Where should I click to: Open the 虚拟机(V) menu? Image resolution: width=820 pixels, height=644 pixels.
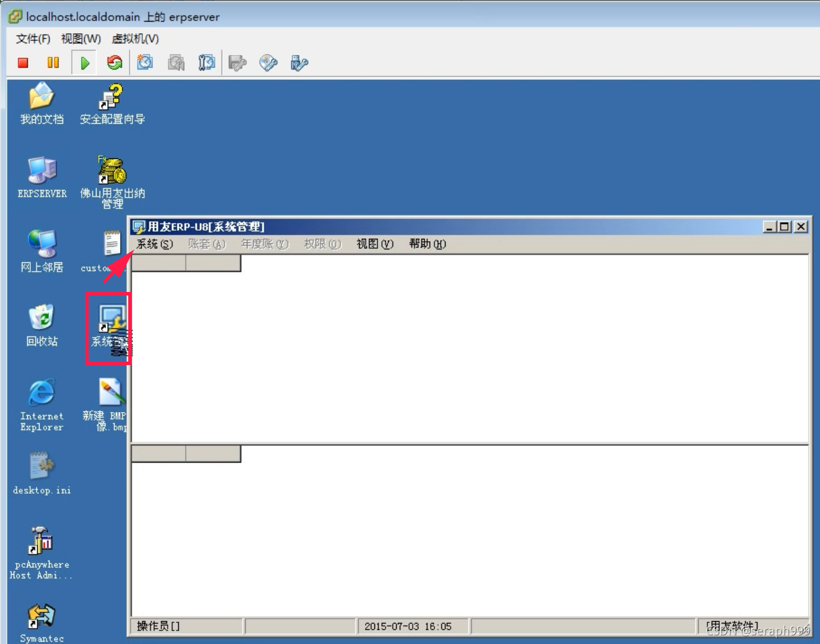(135, 38)
